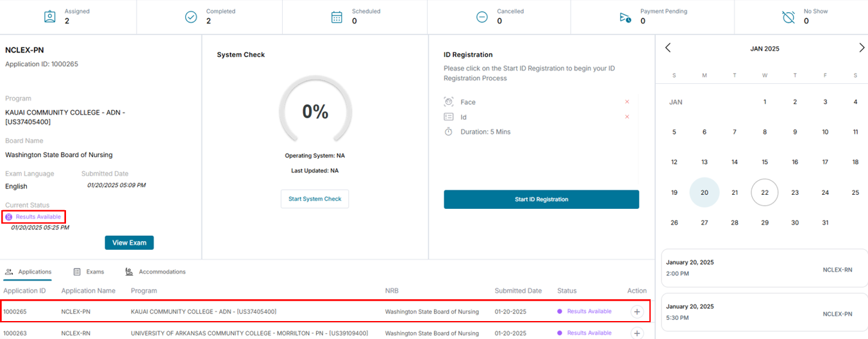
Task: Expand actions for the NCLEX-RN application row
Action: (637, 333)
